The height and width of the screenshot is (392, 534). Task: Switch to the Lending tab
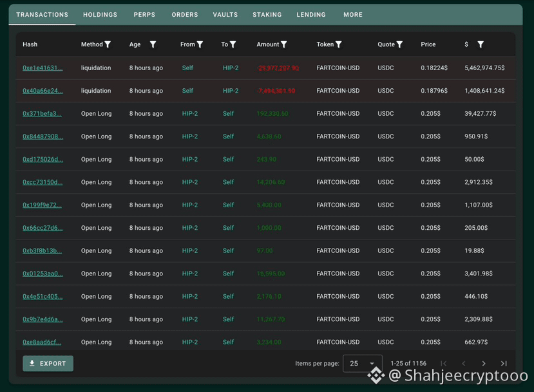[x=311, y=15]
